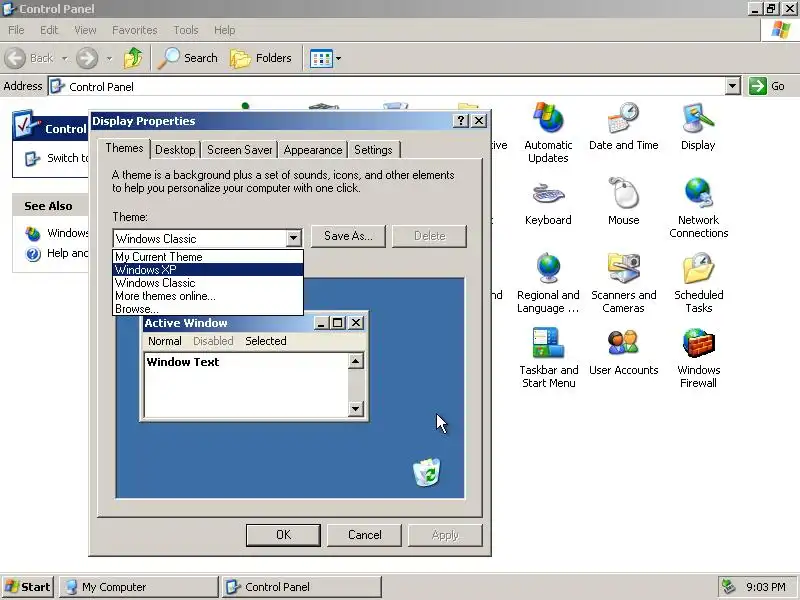Click OK in Display Properties
This screenshot has width=800, height=600.
point(284,535)
